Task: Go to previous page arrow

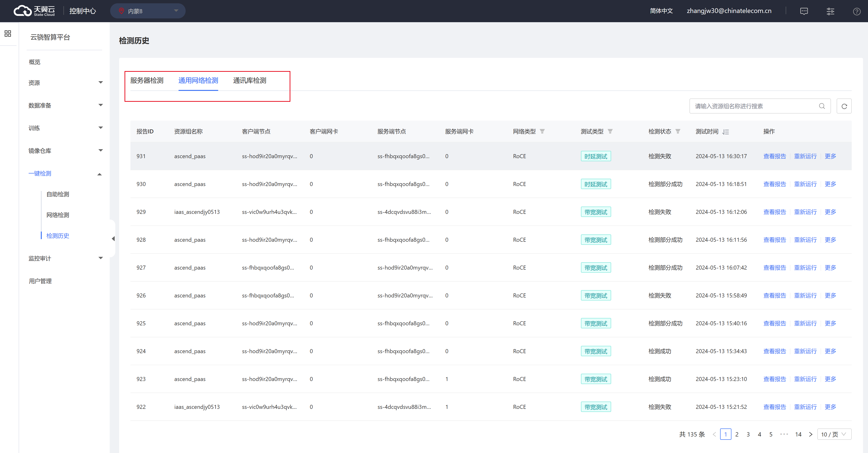Action: tap(714, 434)
